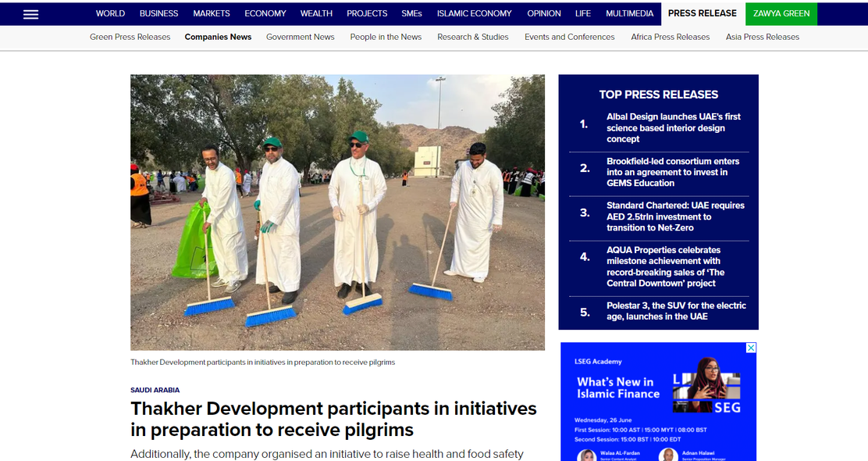Select the Companies News subsection
The width and height of the screenshot is (868, 461).
pos(218,38)
